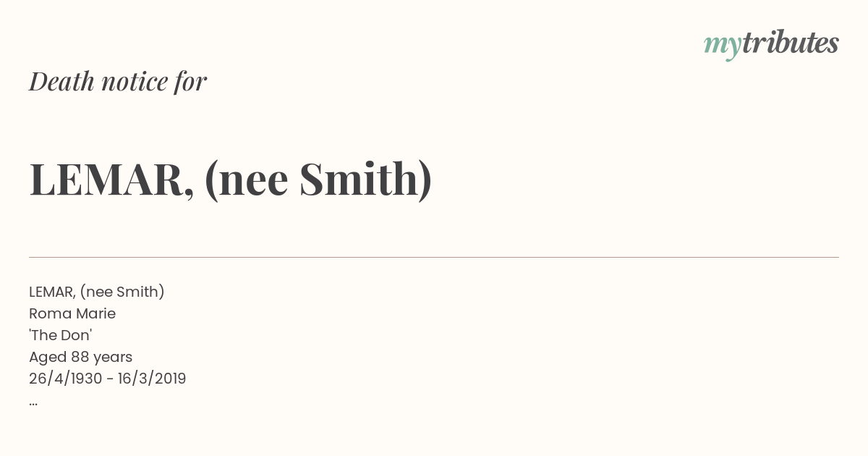The image size is (868, 456).
Task: Click the 'Death notice for' heading
Action: point(118,81)
